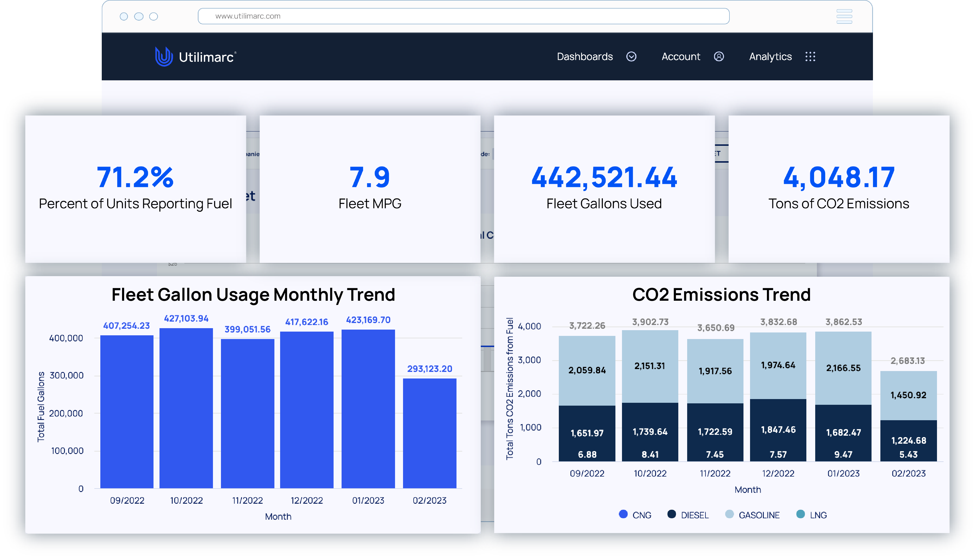Select the 4,048.17 Tons of CO2 value

coord(839,177)
